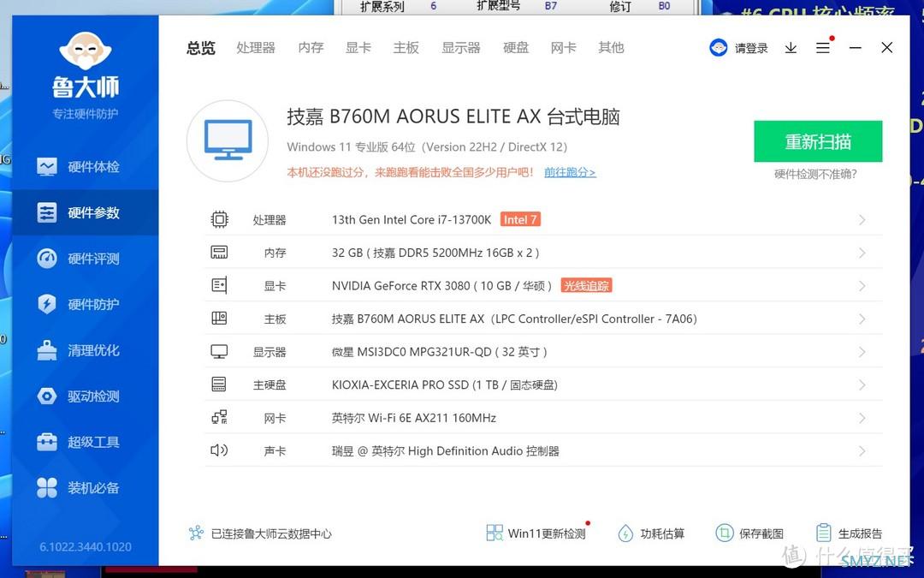Click the 超级工具 toolbox icon
This screenshot has height=578, width=924.
pyautogui.click(x=46, y=442)
